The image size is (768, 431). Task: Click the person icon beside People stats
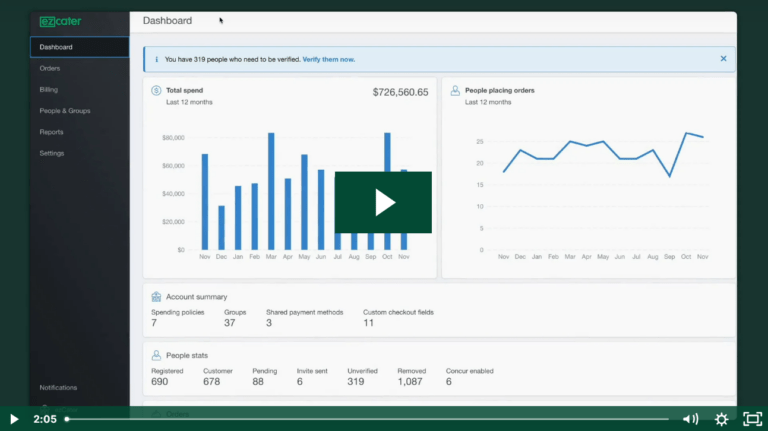coord(156,355)
